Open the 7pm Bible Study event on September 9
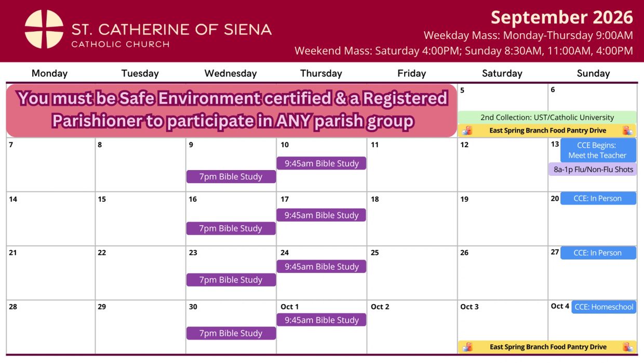644x363 pixels. coord(231,177)
